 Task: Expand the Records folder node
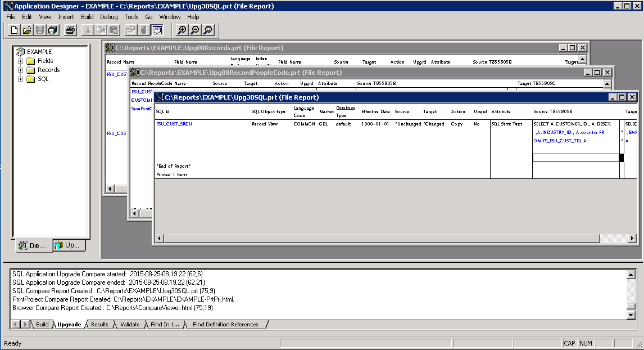20,70
